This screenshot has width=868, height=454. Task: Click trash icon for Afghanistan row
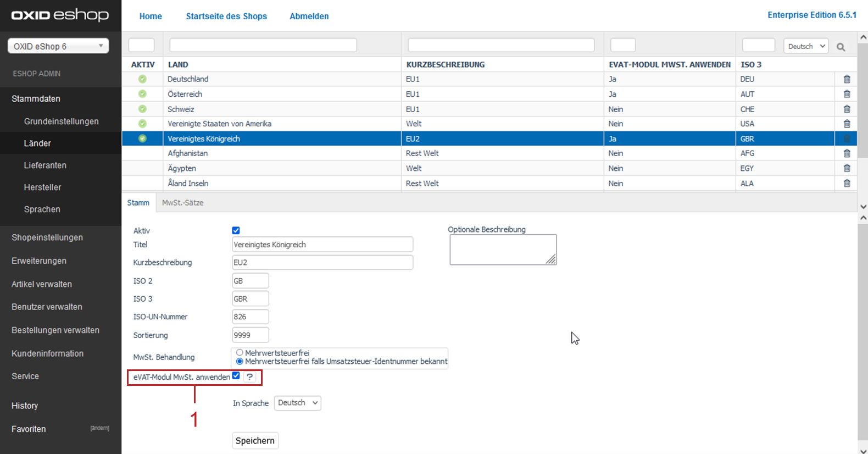pyautogui.click(x=847, y=153)
